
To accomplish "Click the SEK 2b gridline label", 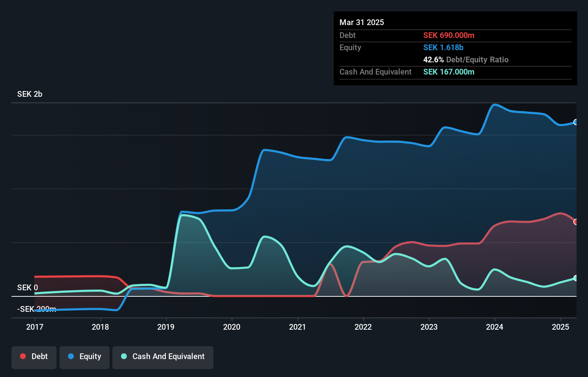I will pos(30,94).
